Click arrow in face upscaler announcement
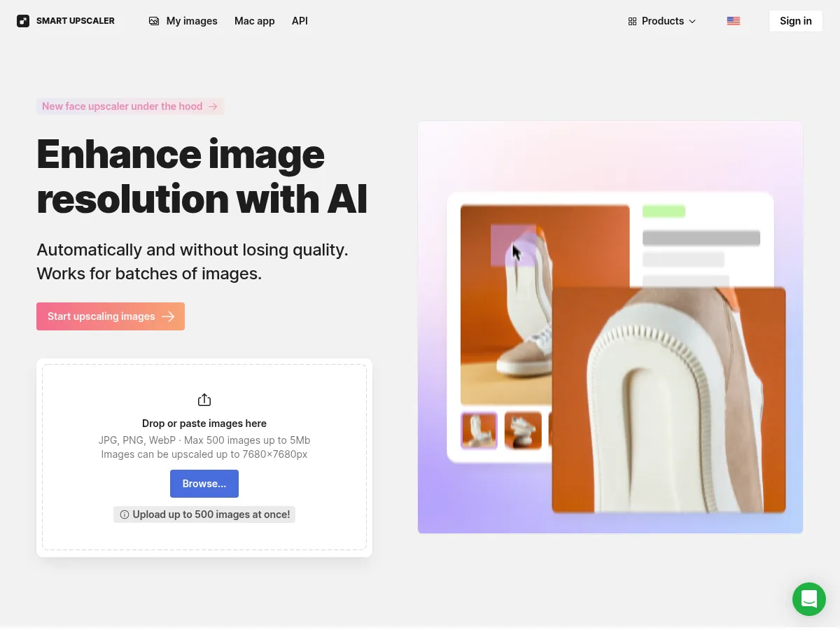Image resolution: width=840 pixels, height=630 pixels. [x=213, y=106]
